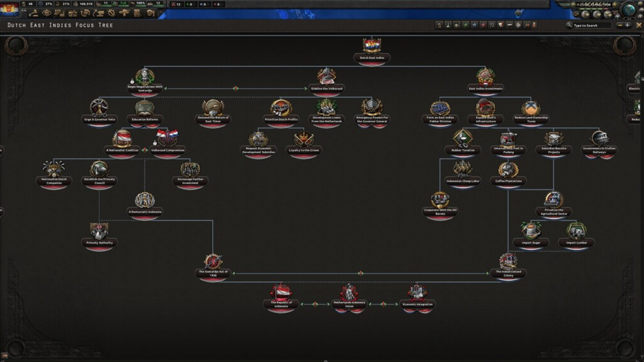Choose Expand Shell's Infrastructure focus

pyautogui.click(x=486, y=112)
